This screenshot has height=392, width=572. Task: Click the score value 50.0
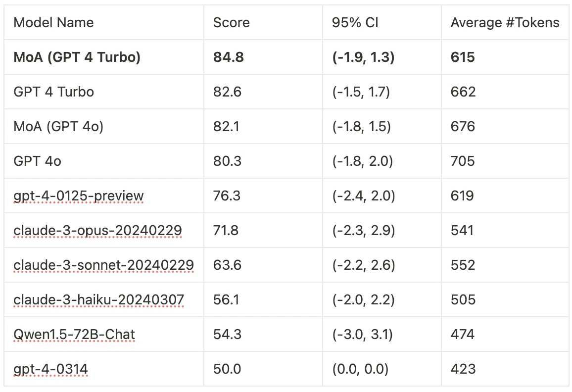(x=227, y=369)
